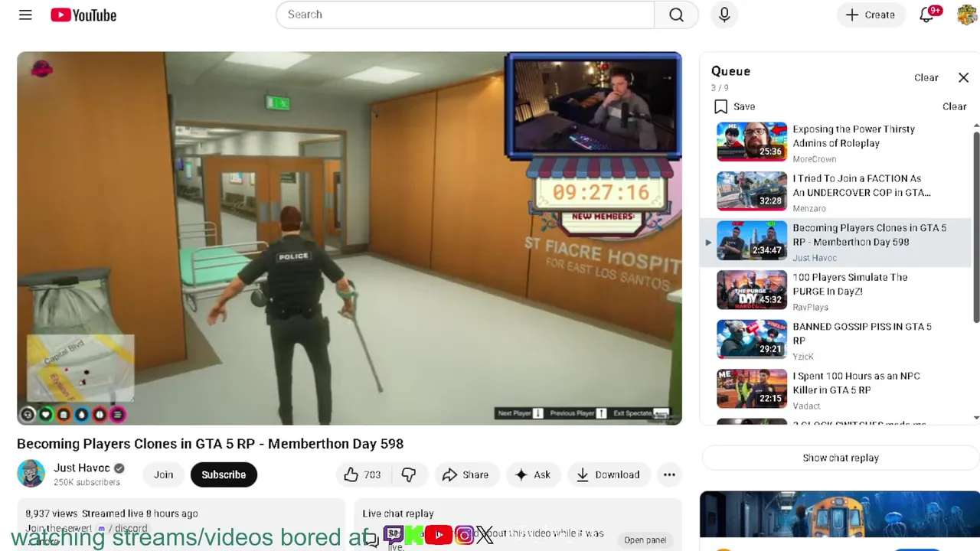
Task: Click the video title text
Action: 210,444
